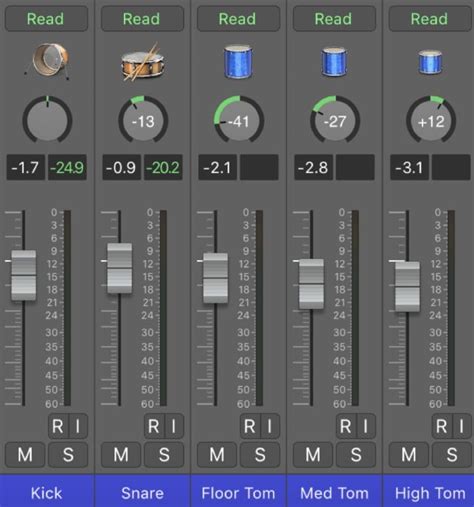Screen dimensions: 474x507
Task: Mute the Kick channel
Action: [25, 454]
